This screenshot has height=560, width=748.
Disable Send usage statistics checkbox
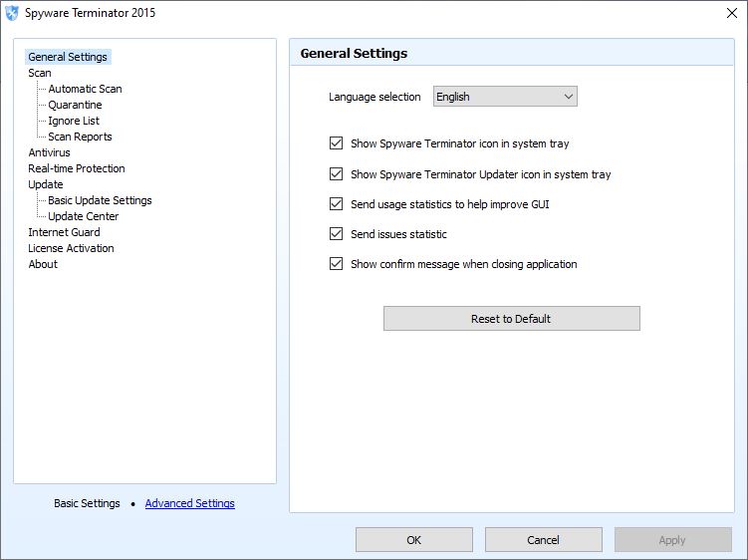click(336, 204)
